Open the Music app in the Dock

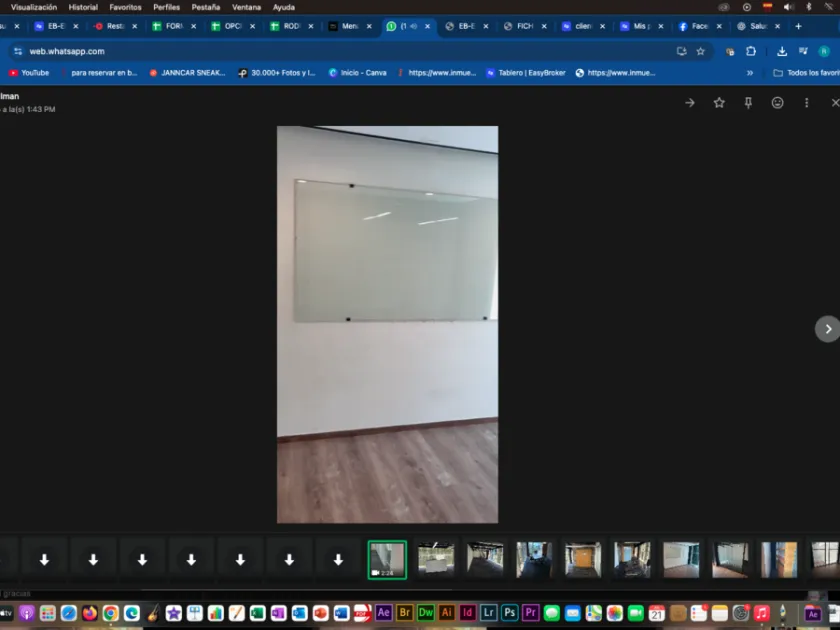[761, 613]
